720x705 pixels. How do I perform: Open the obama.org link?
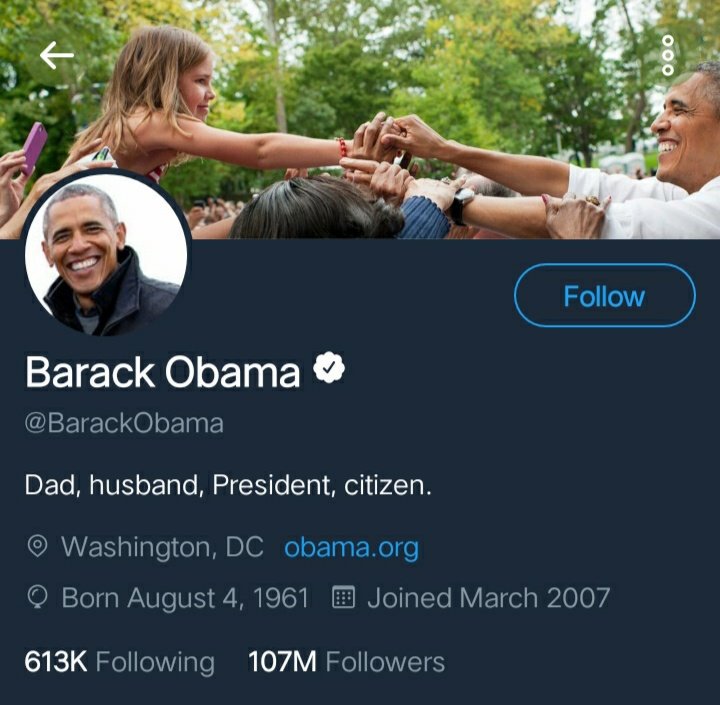tap(351, 547)
